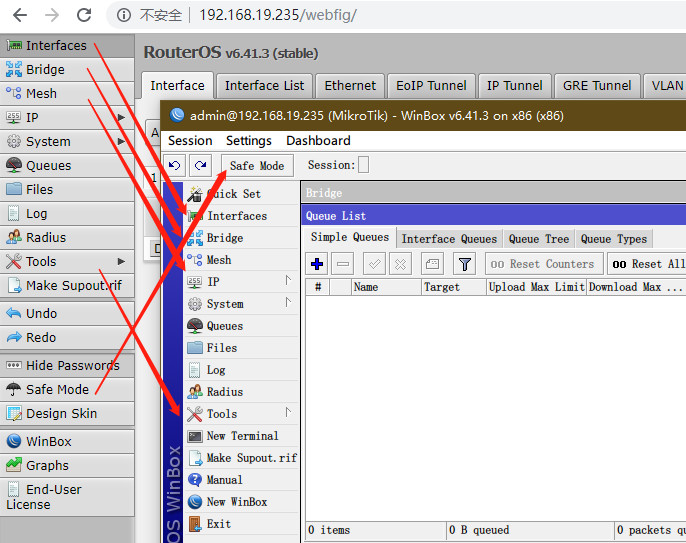Click the funnel filter icon
686x543 pixels.
point(465,264)
